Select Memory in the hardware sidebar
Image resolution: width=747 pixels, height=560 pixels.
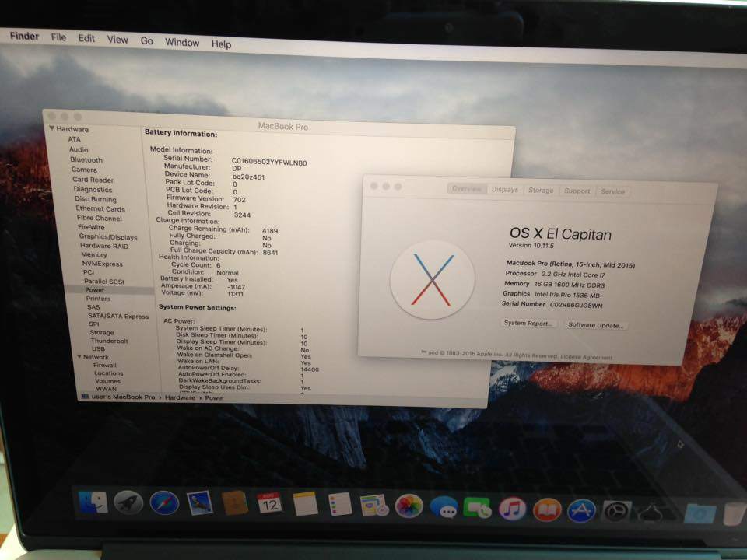pyautogui.click(x=94, y=255)
